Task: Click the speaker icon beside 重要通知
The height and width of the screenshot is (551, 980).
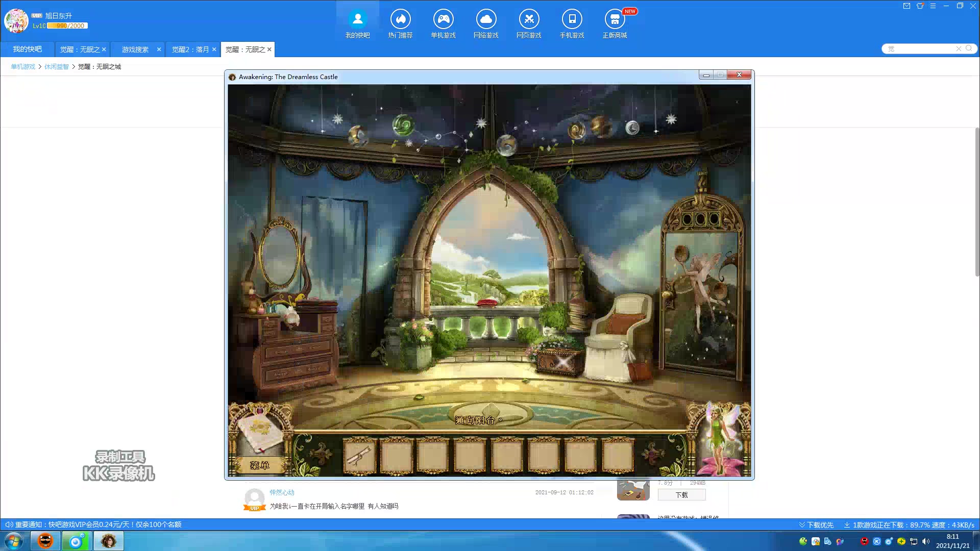Action: pyautogui.click(x=9, y=524)
